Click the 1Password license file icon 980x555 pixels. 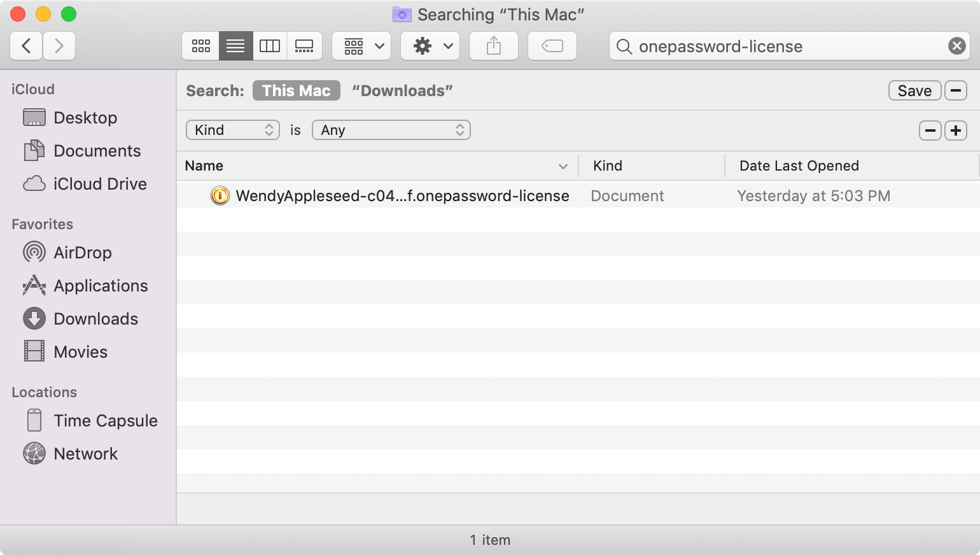pyautogui.click(x=220, y=195)
